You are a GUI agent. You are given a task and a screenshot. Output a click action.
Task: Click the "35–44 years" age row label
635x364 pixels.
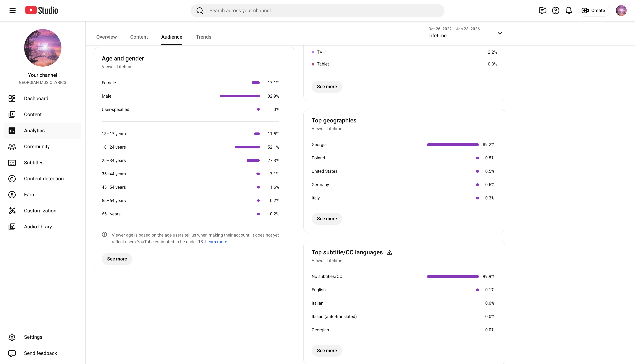pos(114,174)
